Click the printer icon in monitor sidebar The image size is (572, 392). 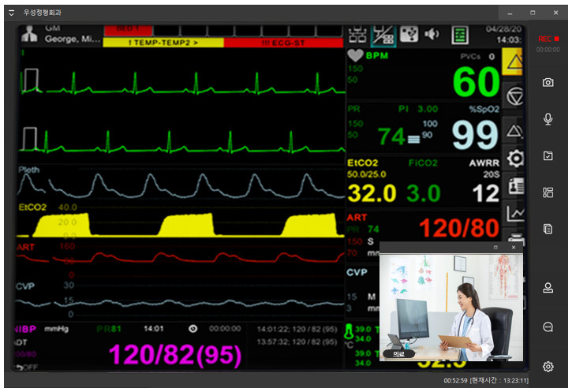tap(516, 239)
